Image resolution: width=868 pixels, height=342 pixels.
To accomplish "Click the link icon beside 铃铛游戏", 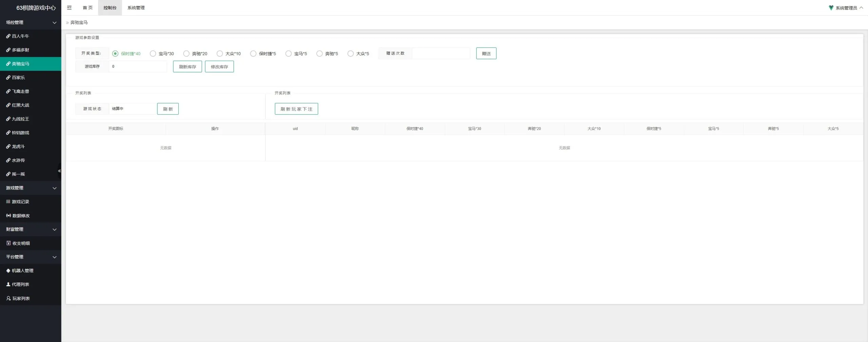I will click(x=8, y=133).
